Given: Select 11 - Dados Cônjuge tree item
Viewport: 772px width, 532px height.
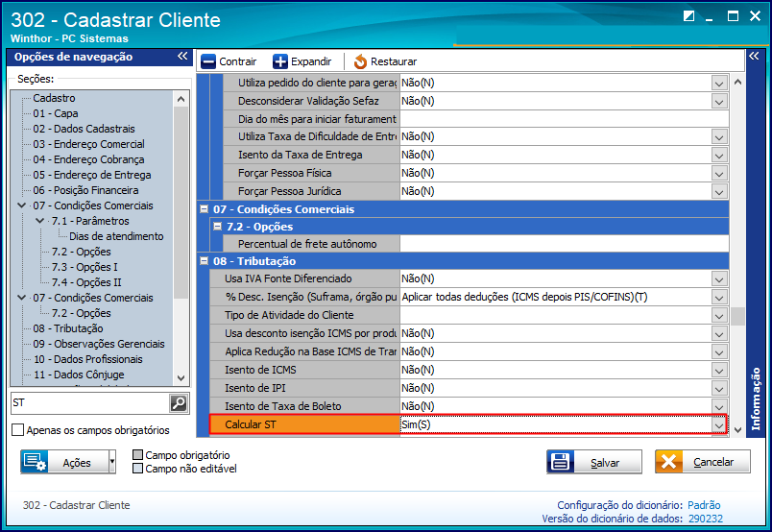Looking at the screenshot, I should coord(79,375).
